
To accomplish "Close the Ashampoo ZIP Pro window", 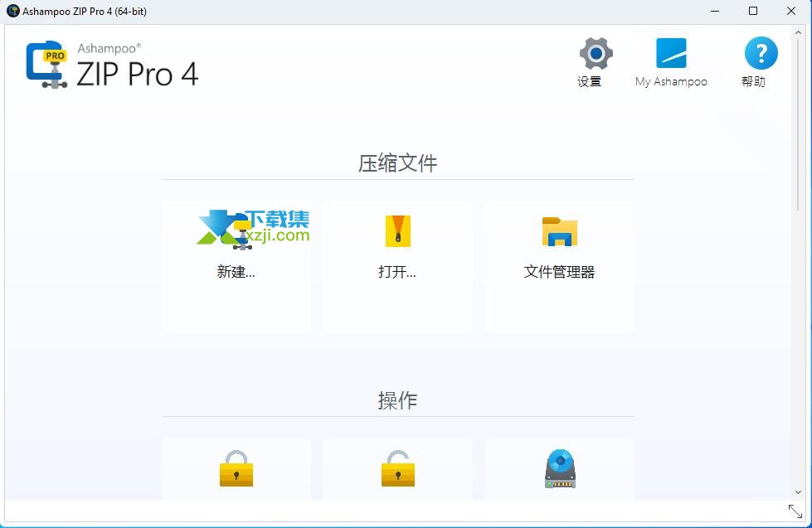I will click(x=791, y=11).
